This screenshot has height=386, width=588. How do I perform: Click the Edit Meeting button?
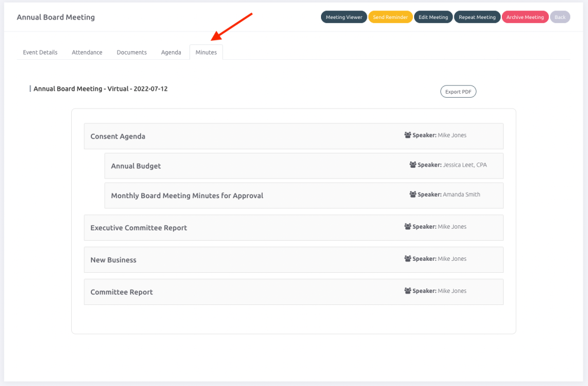[433, 17]
